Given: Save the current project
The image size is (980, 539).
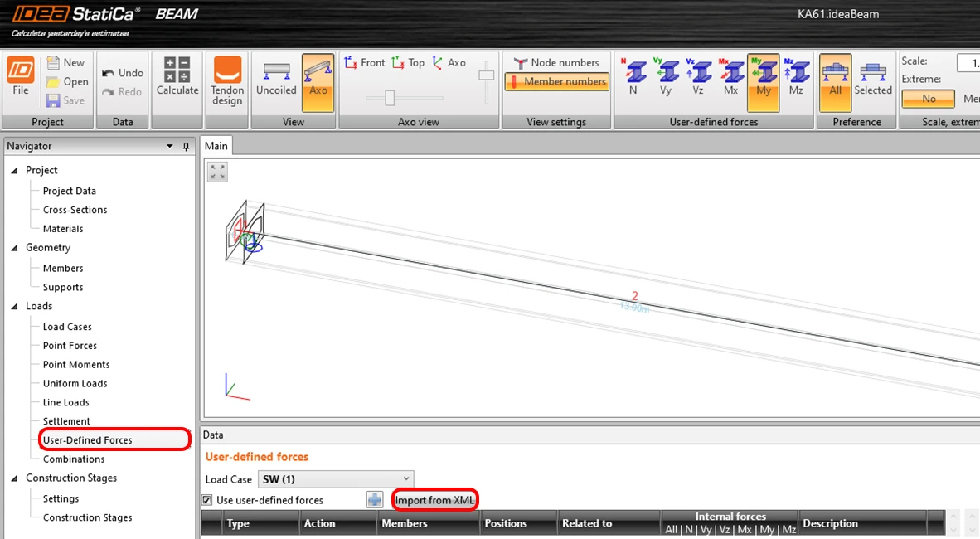Looking at the screenshot, I should tap(65, 100).
